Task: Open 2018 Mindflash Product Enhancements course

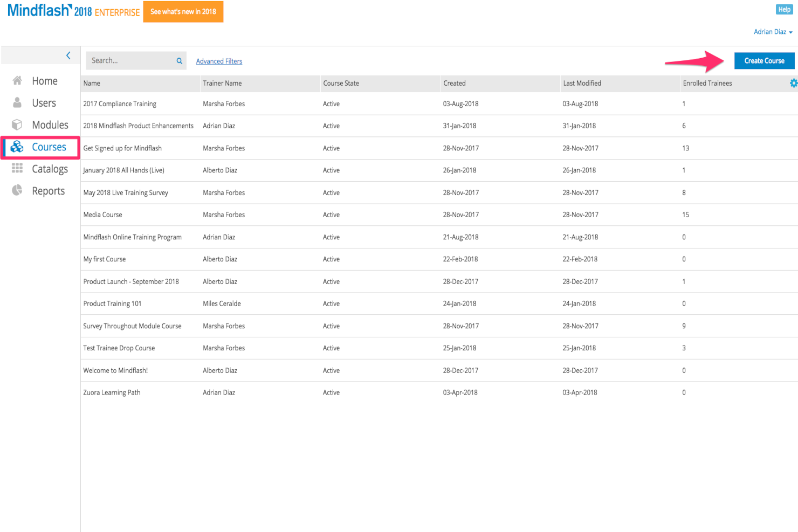Action: (x=138, y=126)
